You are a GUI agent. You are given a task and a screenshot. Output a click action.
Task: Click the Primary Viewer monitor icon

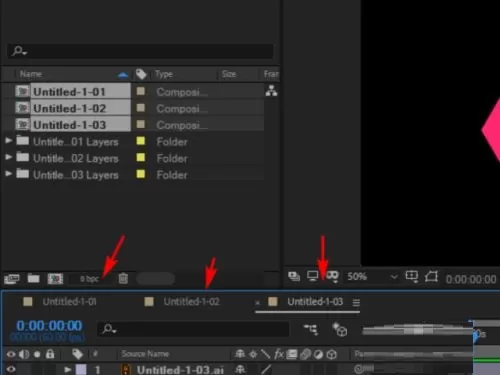[312, 276]
